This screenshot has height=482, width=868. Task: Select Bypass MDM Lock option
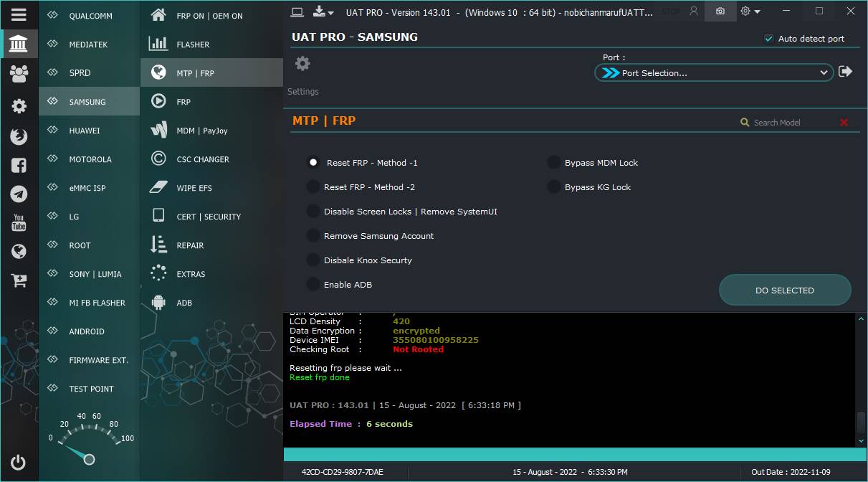coord(554,163)
